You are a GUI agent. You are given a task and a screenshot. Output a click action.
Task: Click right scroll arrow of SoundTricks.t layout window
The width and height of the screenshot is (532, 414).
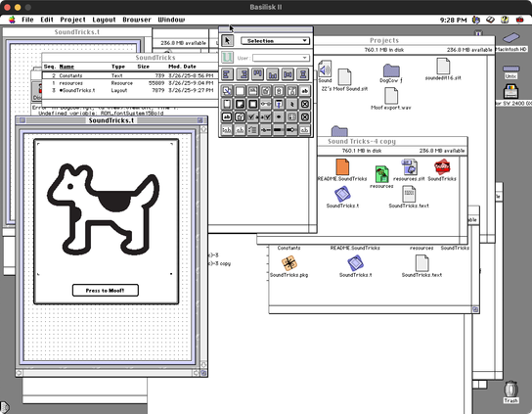[196, 373]
